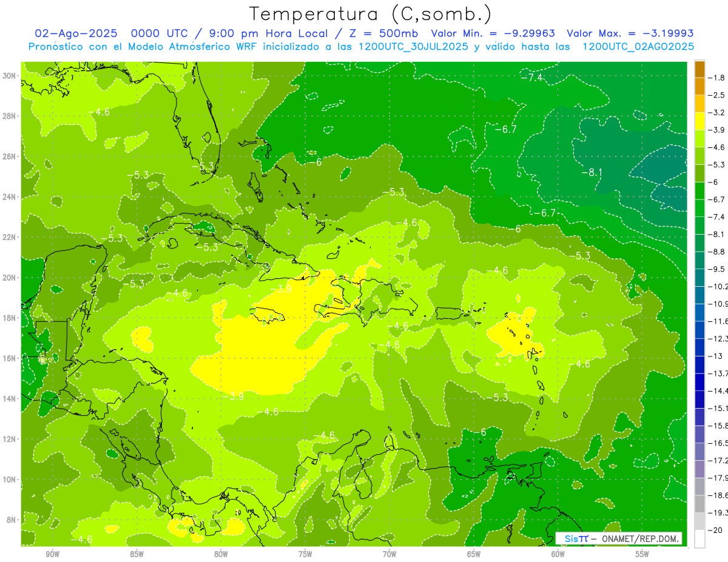Click the -13 colorbar tick label

click(715, 356)
